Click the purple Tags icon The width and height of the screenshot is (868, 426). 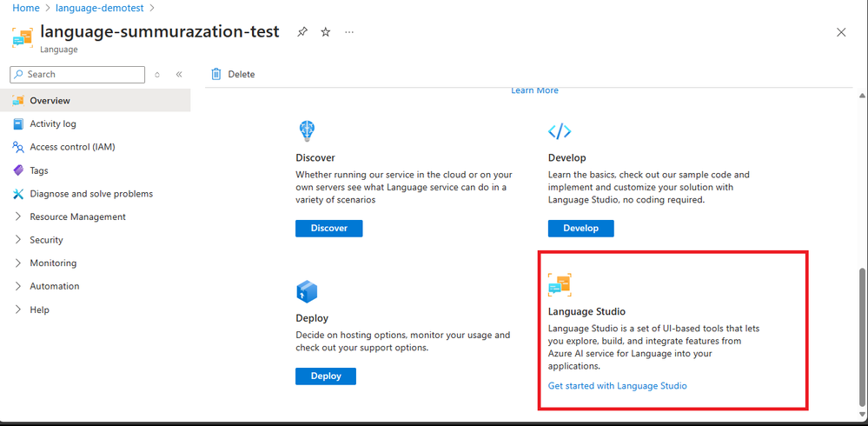18,170
